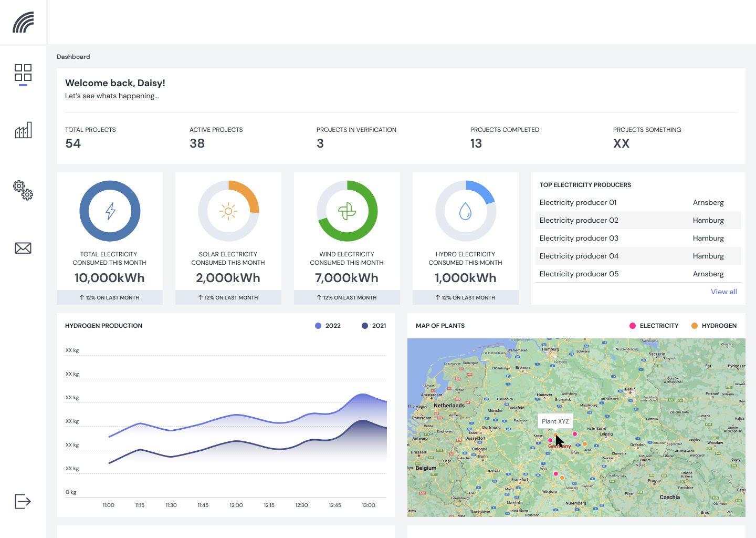Click 12% on last month under hydro

click(466, 297)
